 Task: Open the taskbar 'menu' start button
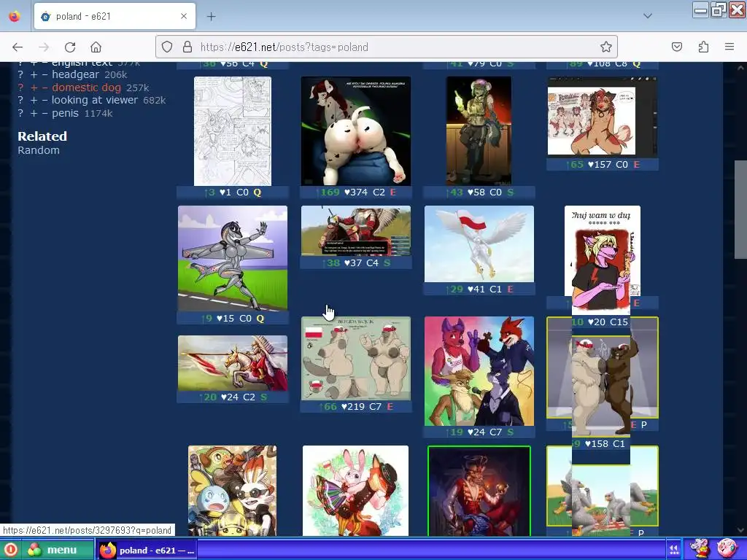[x=57, y=550]
